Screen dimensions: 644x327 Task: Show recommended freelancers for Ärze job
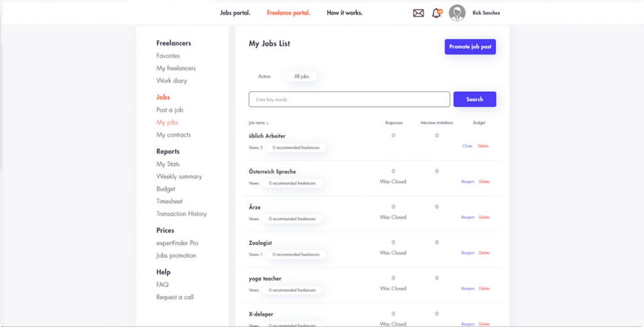(294, 219)
